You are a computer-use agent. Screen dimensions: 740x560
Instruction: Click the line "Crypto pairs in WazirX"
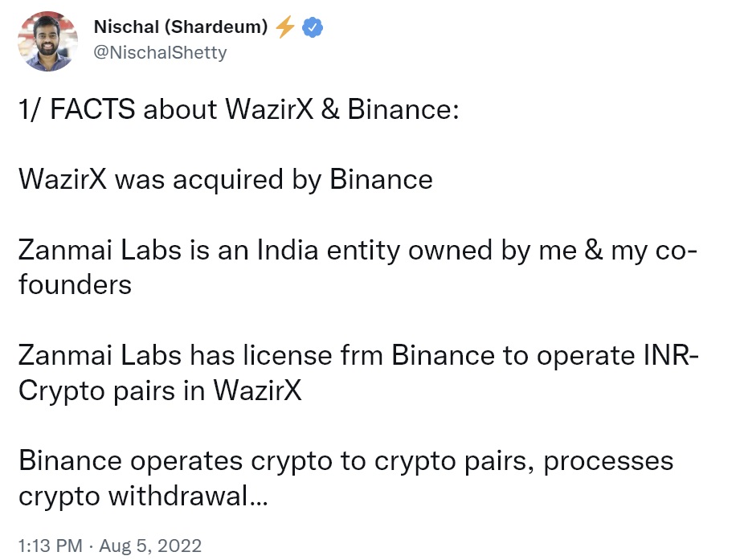click(160, 390)
